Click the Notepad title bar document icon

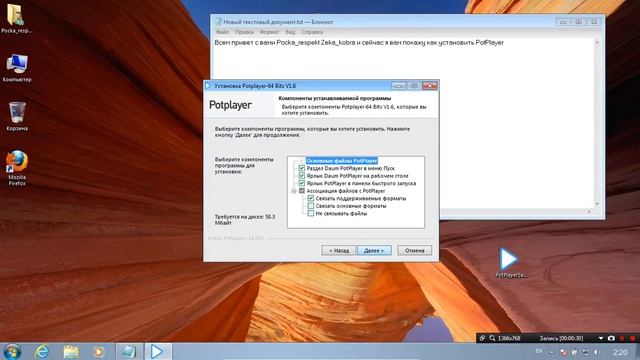tap(218, 22)
